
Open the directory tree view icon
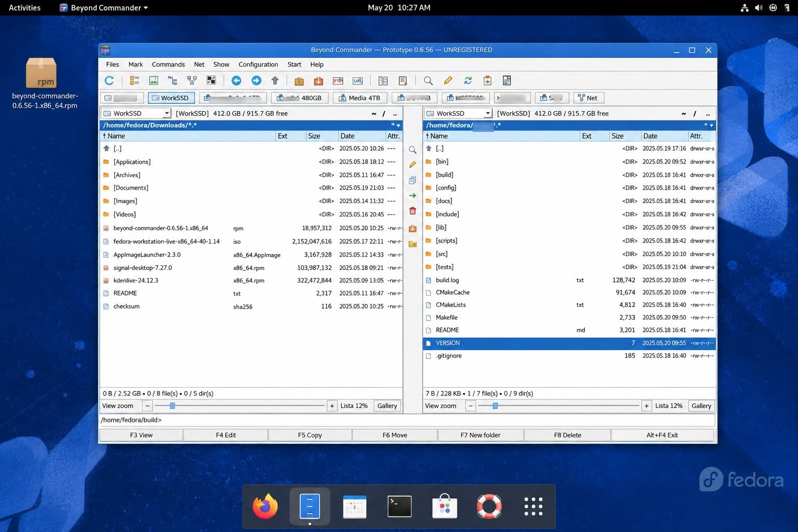172,81
